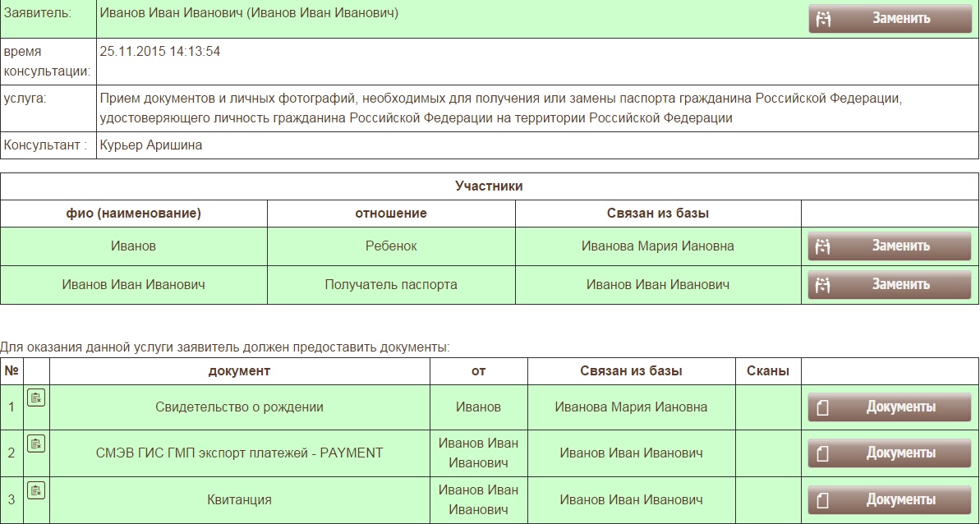Click the Сканы column header
Screen dimensions: 980x524
(767, 371)
